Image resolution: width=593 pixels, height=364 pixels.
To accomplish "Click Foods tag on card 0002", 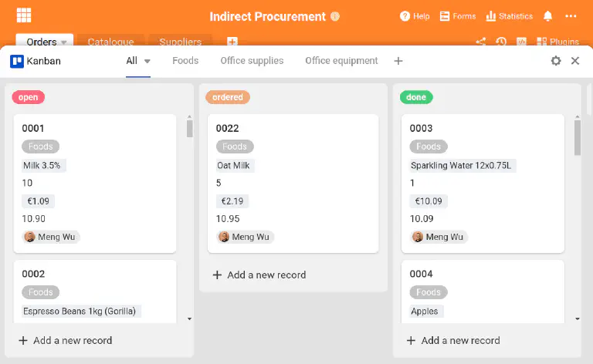I will (x=40, y=292).
